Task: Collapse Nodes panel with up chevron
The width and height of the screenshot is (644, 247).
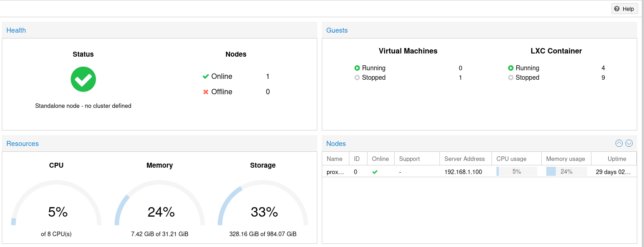Action: (619, 143)
